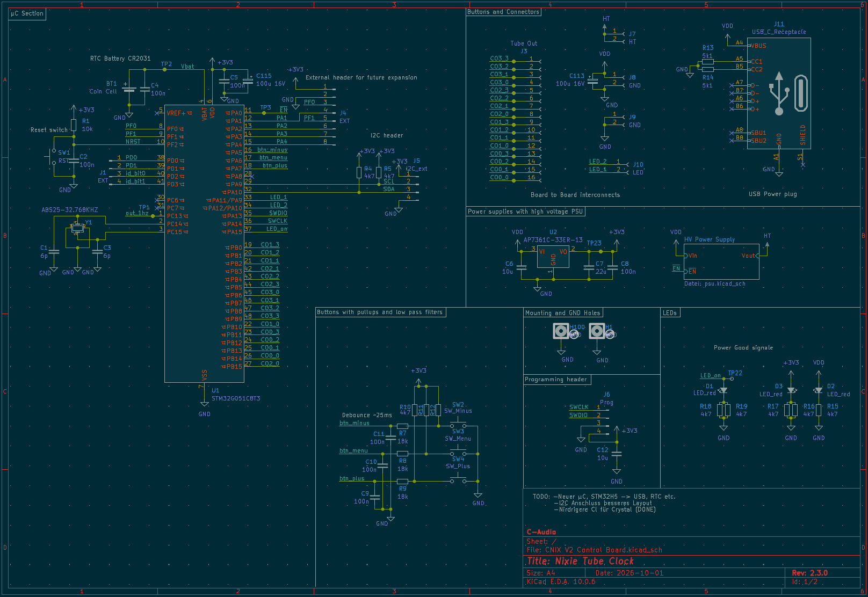Click the 'Mounting and GND Holes' label

click(563, 313)
